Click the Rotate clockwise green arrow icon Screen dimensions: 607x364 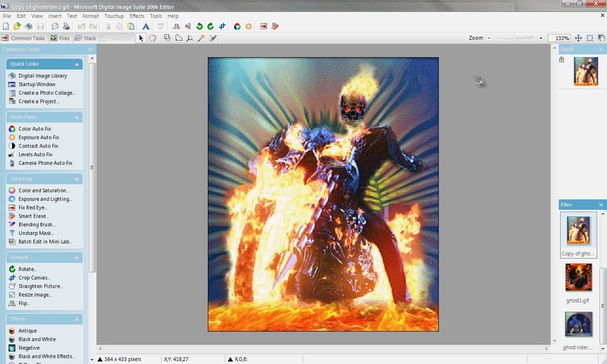[x=210, y=27]
